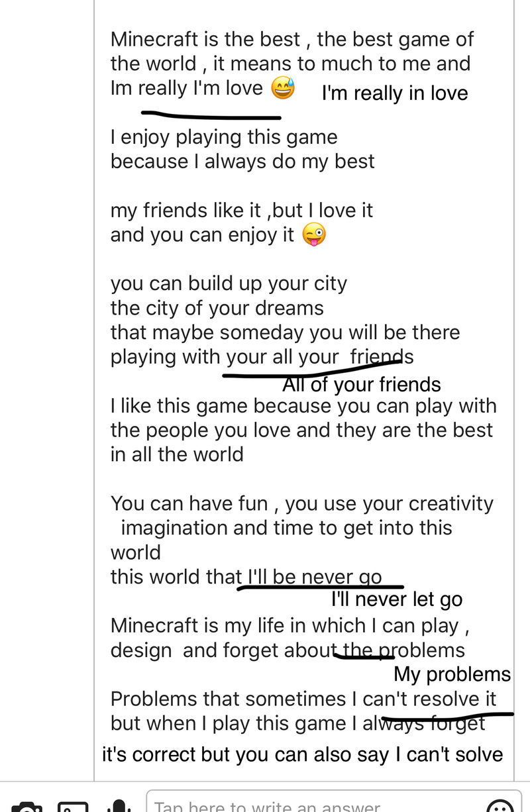Viewport: 530px width, 812px height.
Task: Select the correction 'All of your friends'
Action: (362, 384)
